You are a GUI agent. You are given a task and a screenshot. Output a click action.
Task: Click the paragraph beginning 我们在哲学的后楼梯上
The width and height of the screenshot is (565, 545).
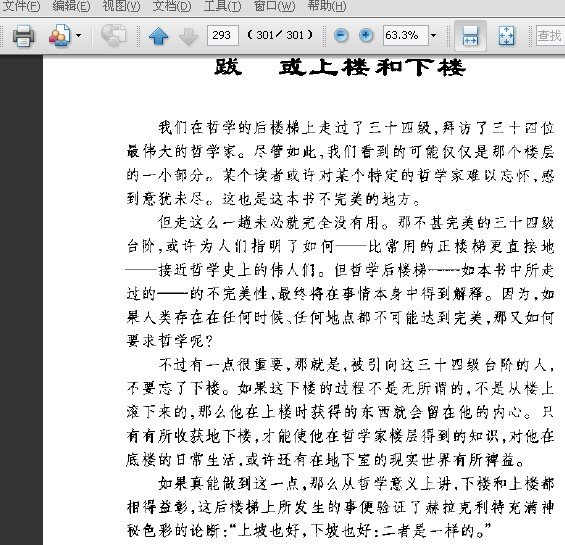point(340,163)
